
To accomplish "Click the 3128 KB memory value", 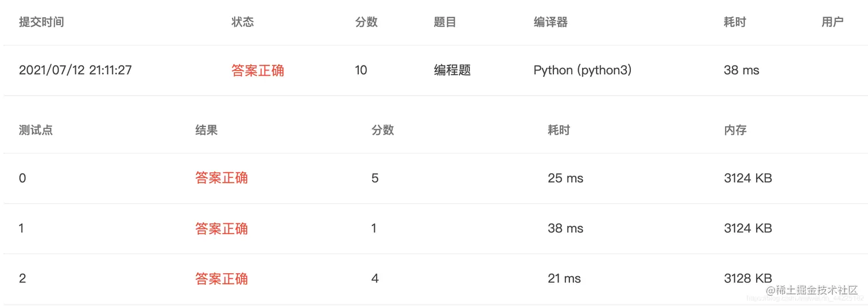I will click(x=748, y=278).
